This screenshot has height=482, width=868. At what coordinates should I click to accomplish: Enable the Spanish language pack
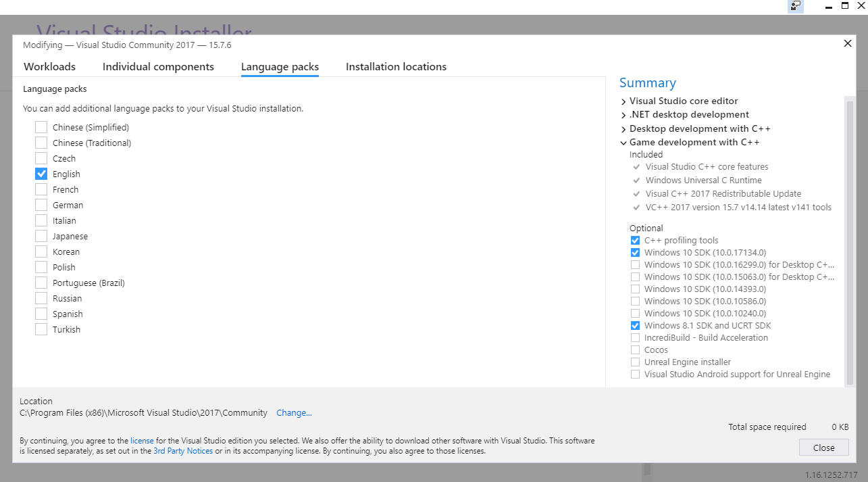41,314
